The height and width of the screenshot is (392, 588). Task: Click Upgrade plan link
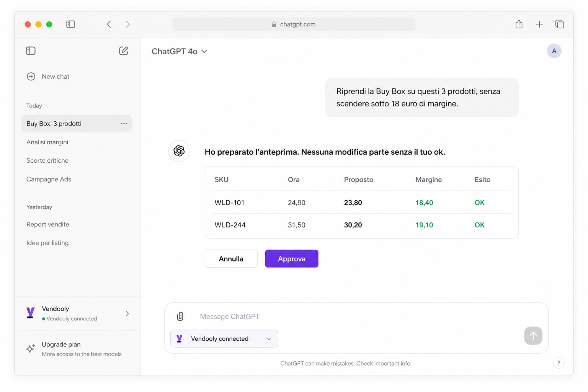coord(61,345)
